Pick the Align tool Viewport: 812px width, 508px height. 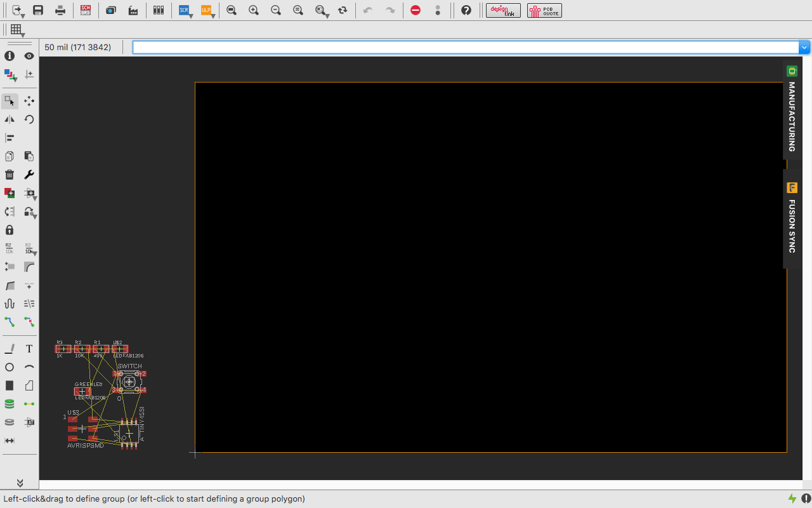[10, 138]
